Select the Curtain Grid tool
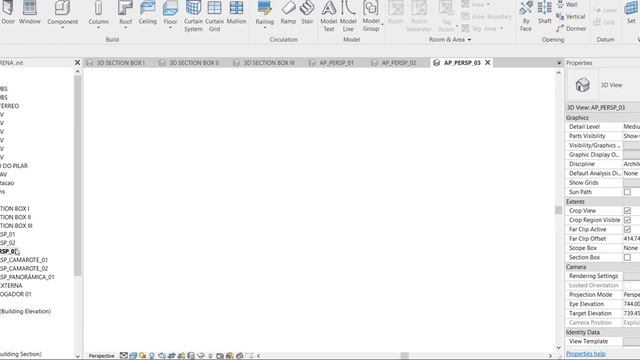This screenshot has width=640, height=360. (x=214, y=16)
